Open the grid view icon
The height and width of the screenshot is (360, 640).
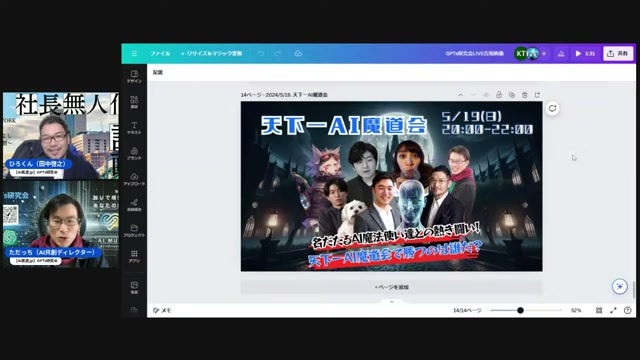[x=599, y=311]
